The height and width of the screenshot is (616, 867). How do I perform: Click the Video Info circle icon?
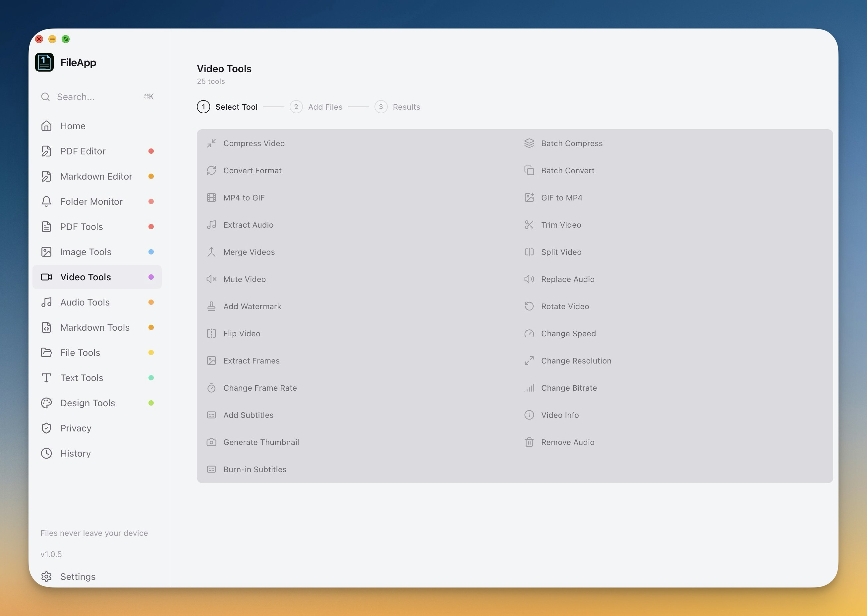point(529,415)
